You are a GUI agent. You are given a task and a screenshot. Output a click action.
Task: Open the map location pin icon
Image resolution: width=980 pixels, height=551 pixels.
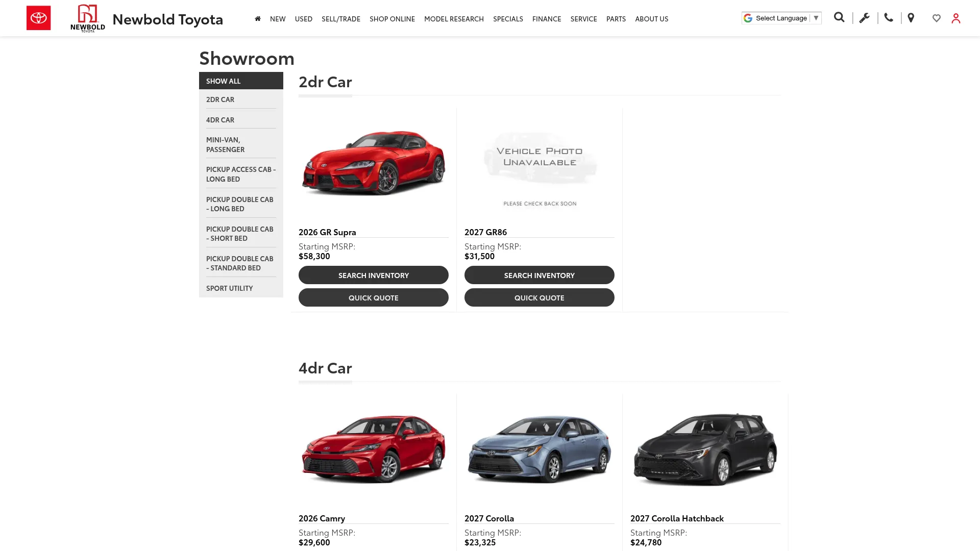(x=911, y=18)
